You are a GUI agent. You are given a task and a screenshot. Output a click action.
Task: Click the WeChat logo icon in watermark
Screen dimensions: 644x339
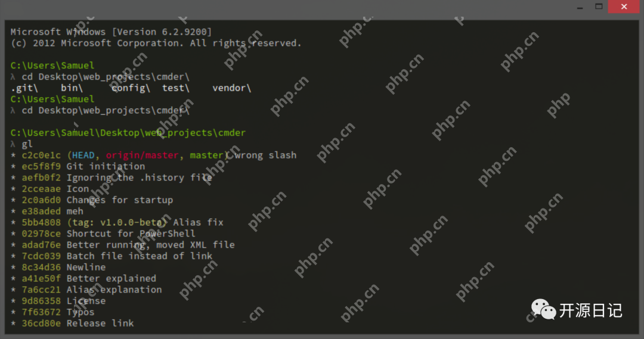coord(543,310)
